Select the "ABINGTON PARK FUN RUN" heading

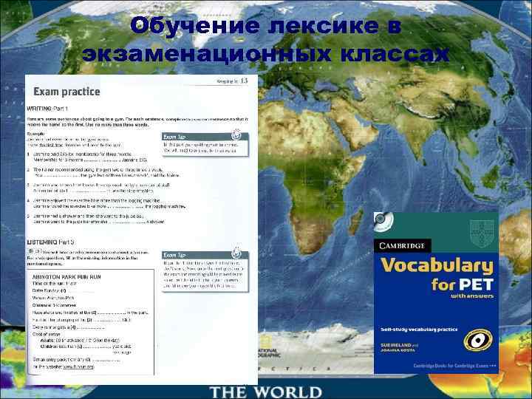(66, 277)
